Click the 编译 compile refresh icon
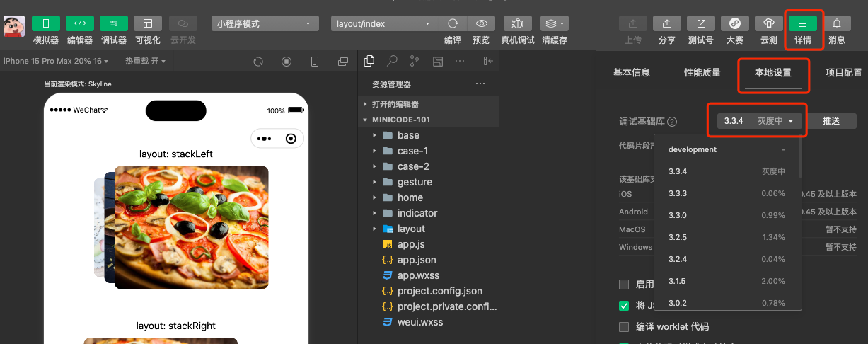This screenshot has width=868, height=344. 453,23
